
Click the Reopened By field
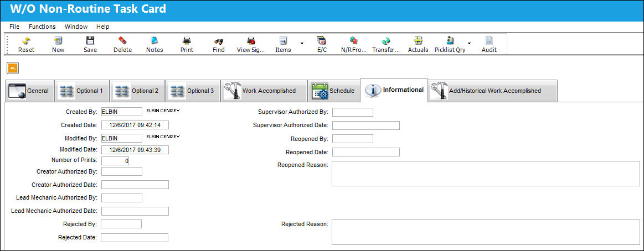tap(353, 139)
